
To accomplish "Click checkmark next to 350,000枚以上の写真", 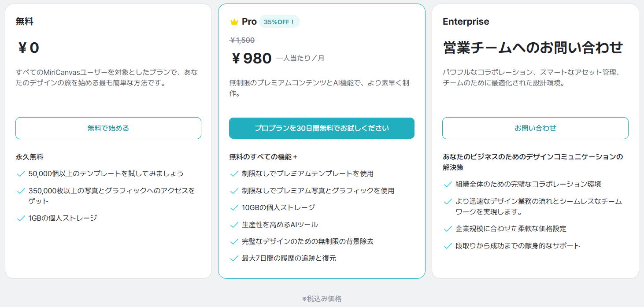I will click(20, 191).
